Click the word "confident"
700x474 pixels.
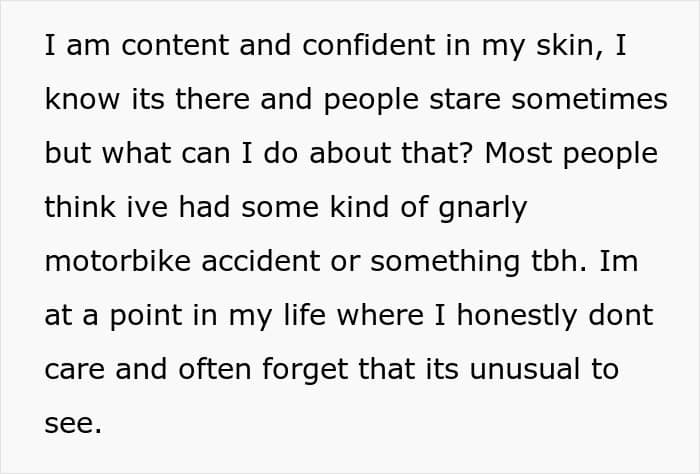pos(369,45)
